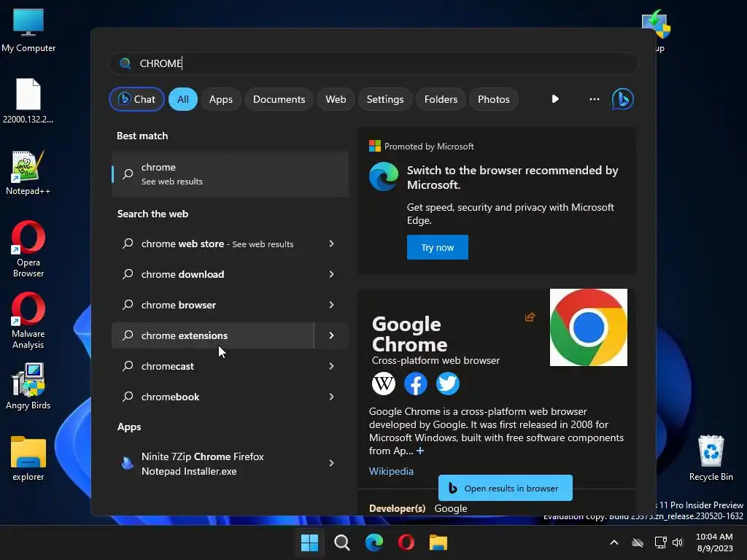Open My Computer desktop icon
This screenshot has height=560, width=747.
[x=28, y=30]
